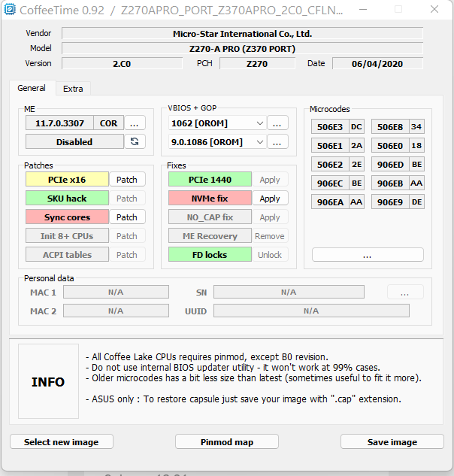
Task: Select the 906EB microcode entry
Action: (398, 183)
